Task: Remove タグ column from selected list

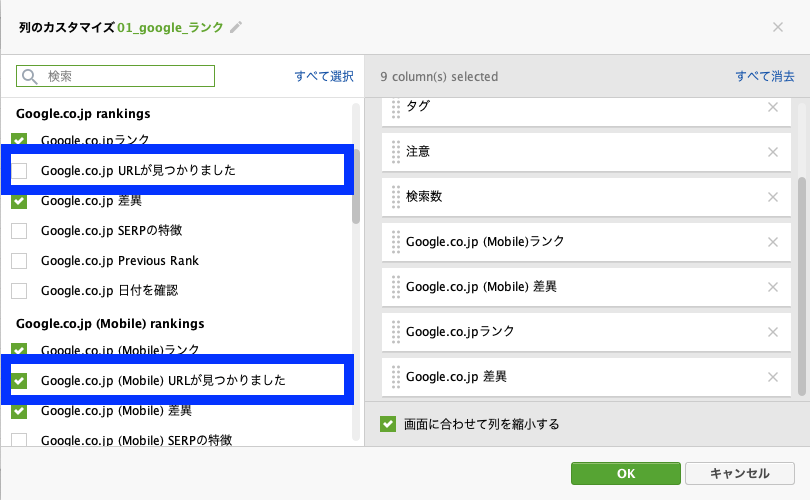Action: click(x=773, y=107)
